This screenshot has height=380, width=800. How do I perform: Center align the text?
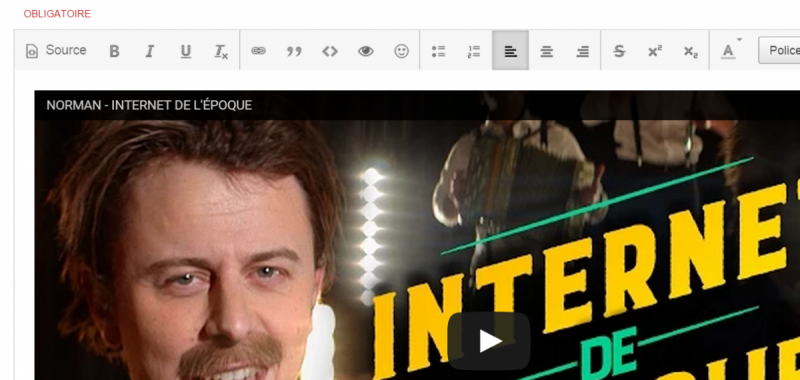click(546, 50)
